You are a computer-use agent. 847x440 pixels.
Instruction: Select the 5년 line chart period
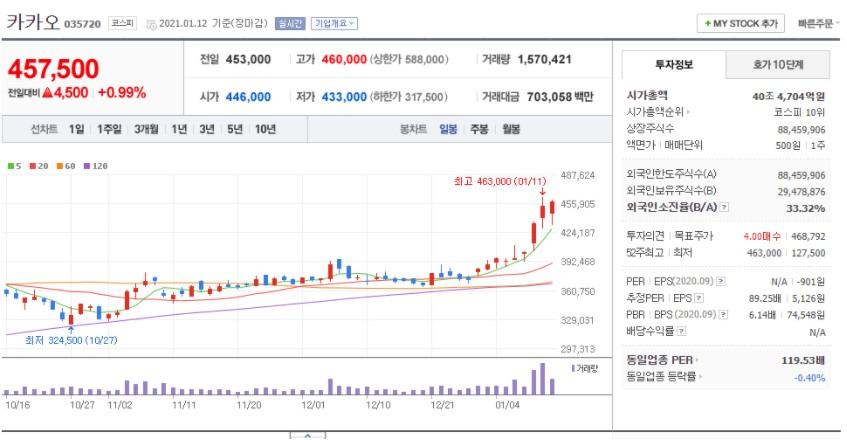tap(234, 129)
